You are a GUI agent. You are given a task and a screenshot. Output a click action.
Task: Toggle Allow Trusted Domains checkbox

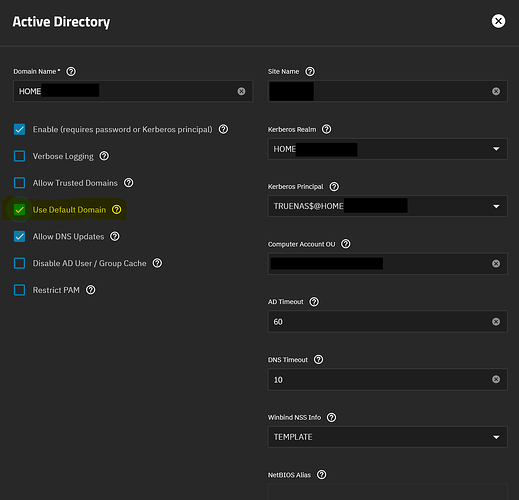tap(19, 183)
